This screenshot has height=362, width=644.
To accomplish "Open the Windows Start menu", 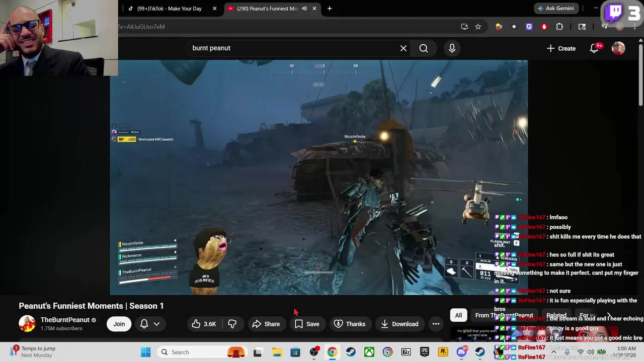I will [145, 352].
